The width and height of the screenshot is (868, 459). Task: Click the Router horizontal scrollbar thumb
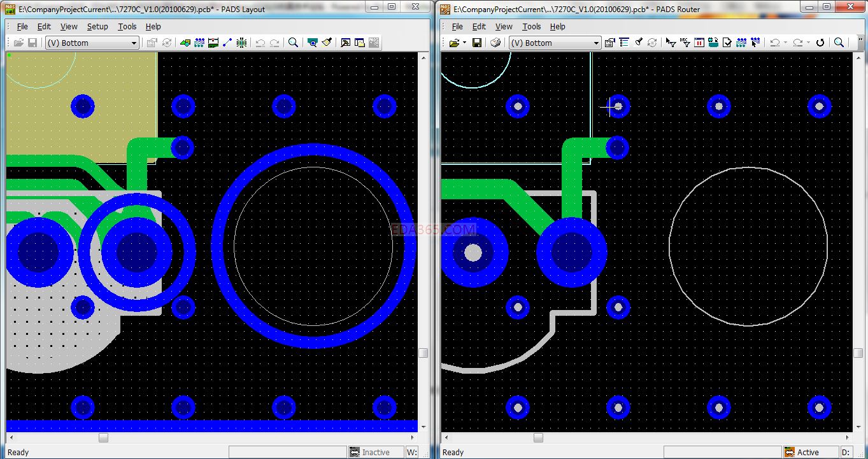(x=538, y=437)
